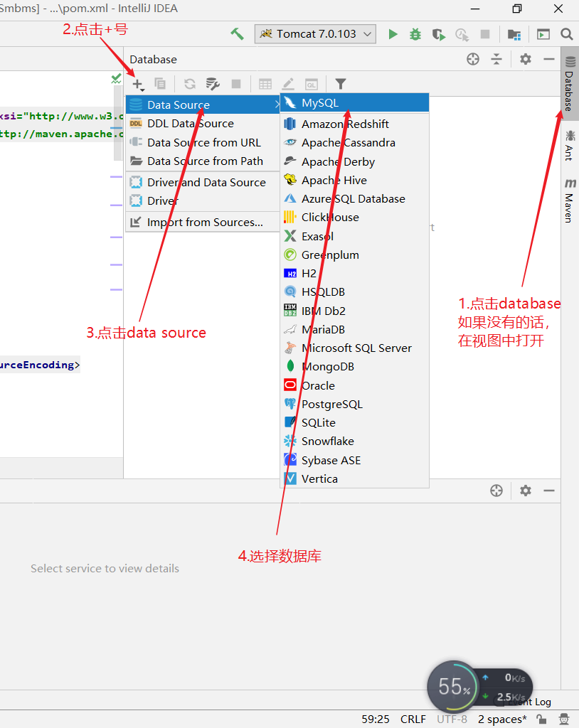The width and height of the screenshot is (579, 728).
Task: Select H2 data source
Action: (x=354, y=274)
